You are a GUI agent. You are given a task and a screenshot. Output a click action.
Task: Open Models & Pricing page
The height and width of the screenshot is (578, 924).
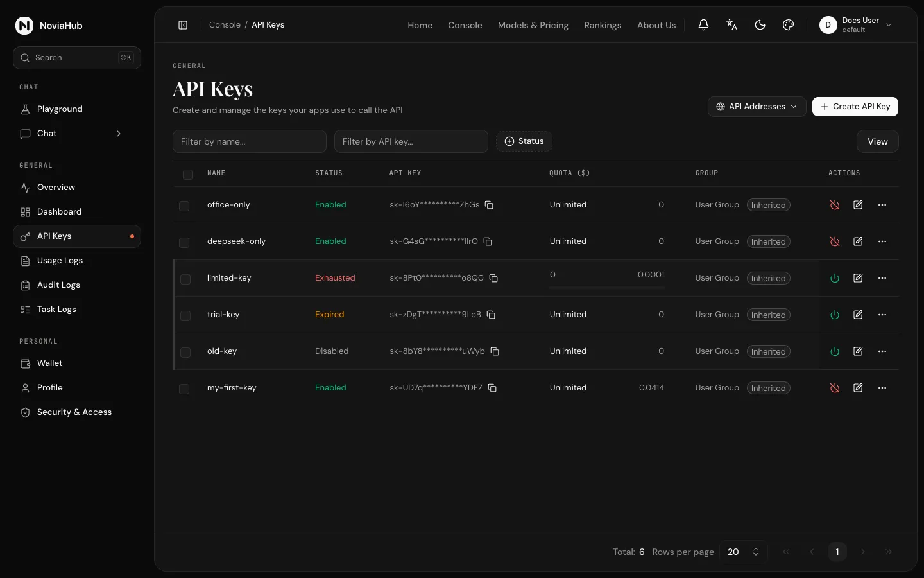(533, 25)
